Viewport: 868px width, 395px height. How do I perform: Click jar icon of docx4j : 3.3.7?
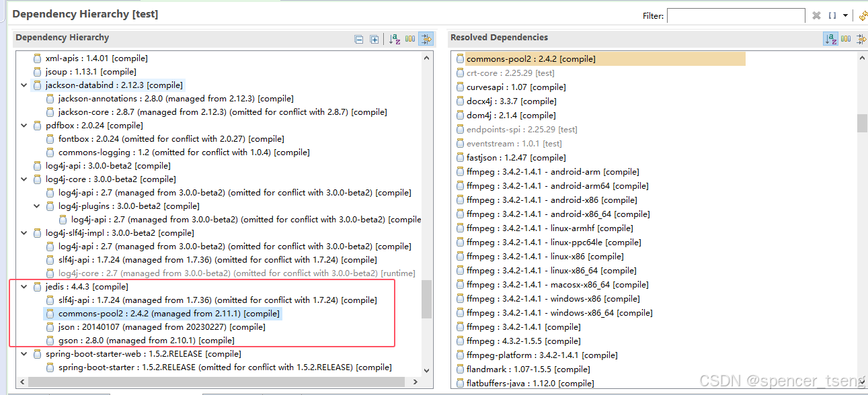tap(459, 101)
